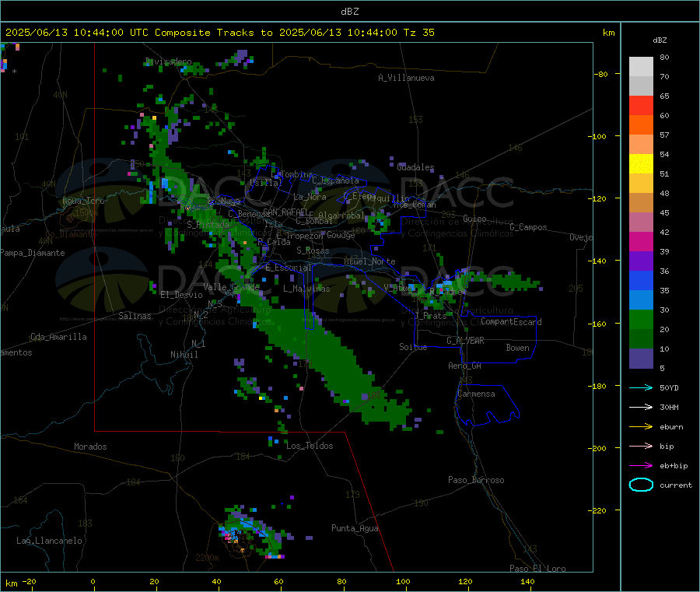The image size is (700, 592).
Task: Click the Carmensa location label
Action: 476,394
